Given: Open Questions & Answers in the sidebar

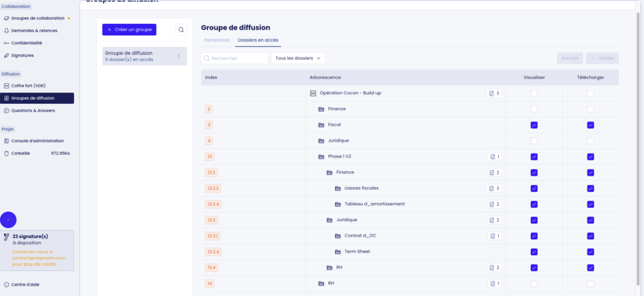Looking at the screenshot, I should coord(33,111).
